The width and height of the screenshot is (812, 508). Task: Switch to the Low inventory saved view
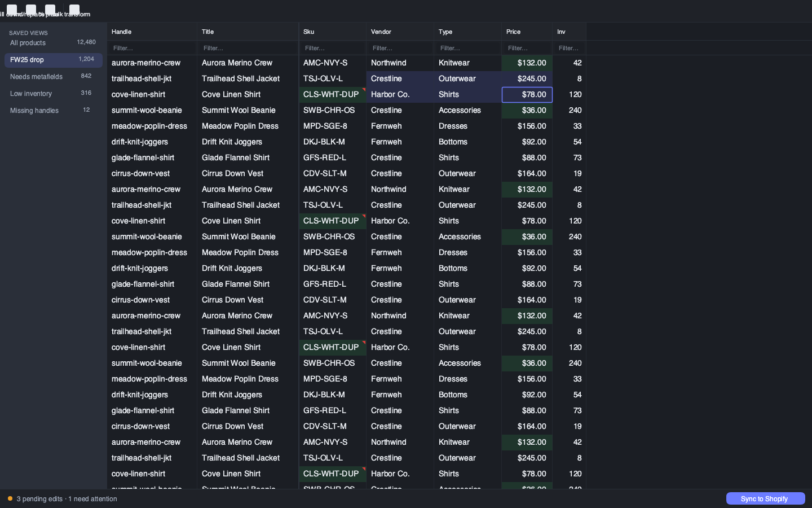tap(54, 94)
